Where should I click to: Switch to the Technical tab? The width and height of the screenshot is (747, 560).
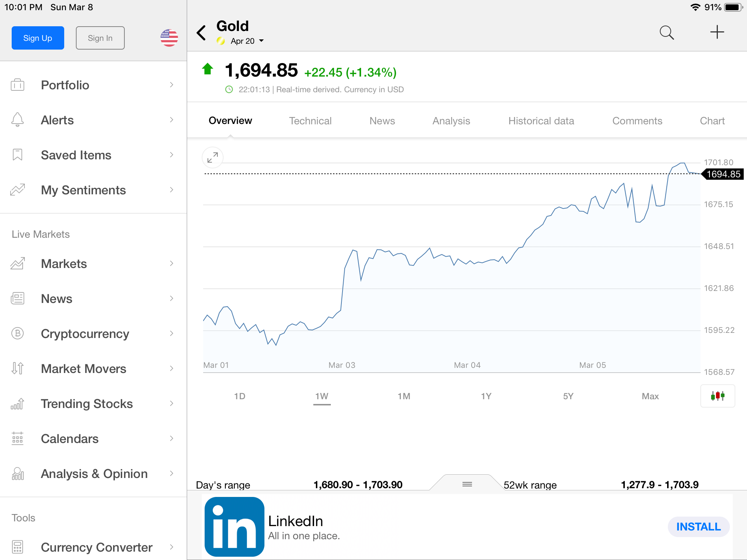(x=310, y=121)
